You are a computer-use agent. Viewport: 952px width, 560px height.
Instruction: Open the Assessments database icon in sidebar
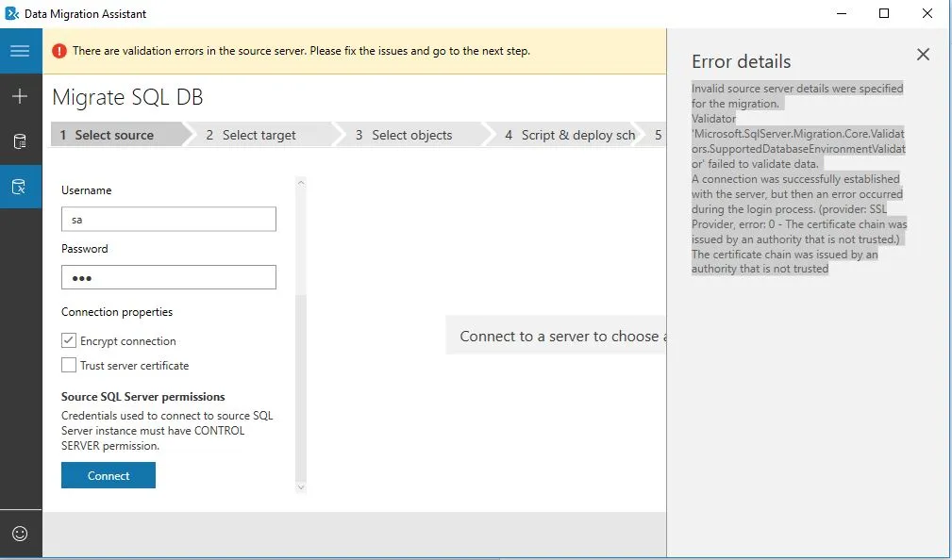[x=20, y=141]
